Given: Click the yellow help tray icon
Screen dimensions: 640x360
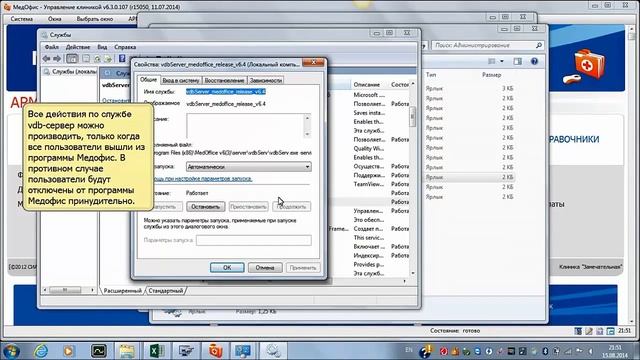Looking at the screenshot, I should pos(425,351).
